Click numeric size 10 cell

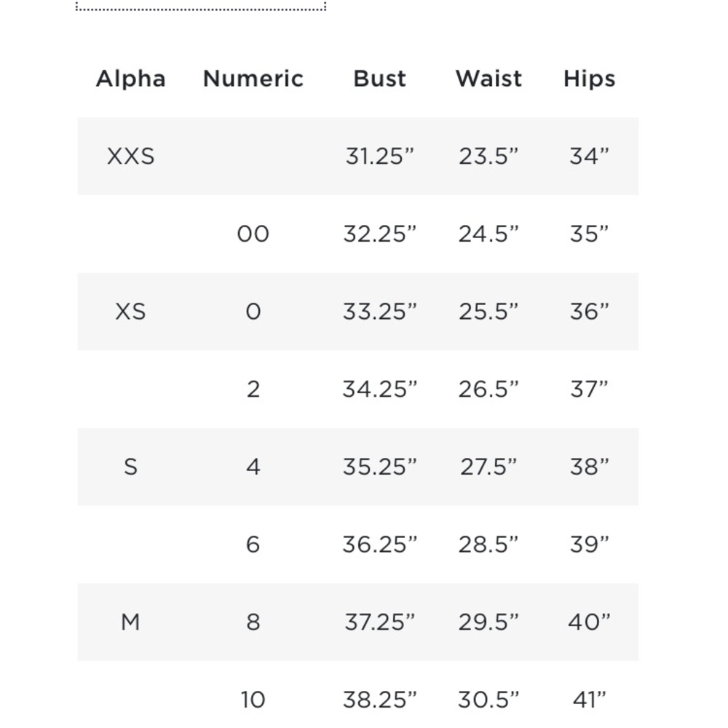coord(253,699)
